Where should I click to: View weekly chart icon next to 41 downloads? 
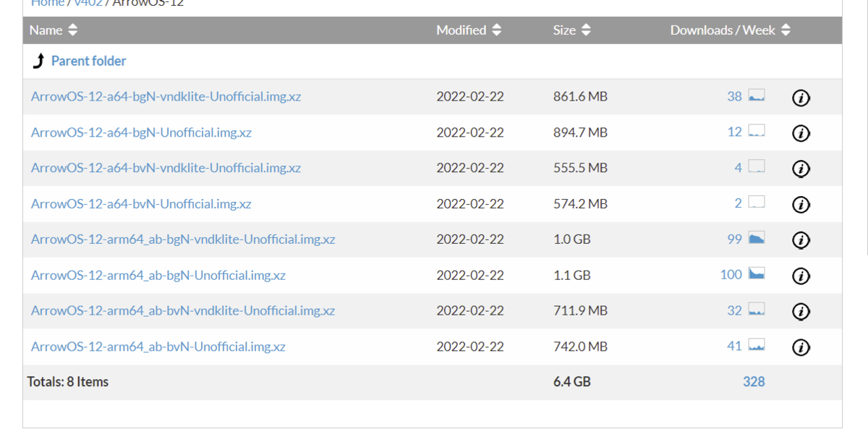pos(757,345)
